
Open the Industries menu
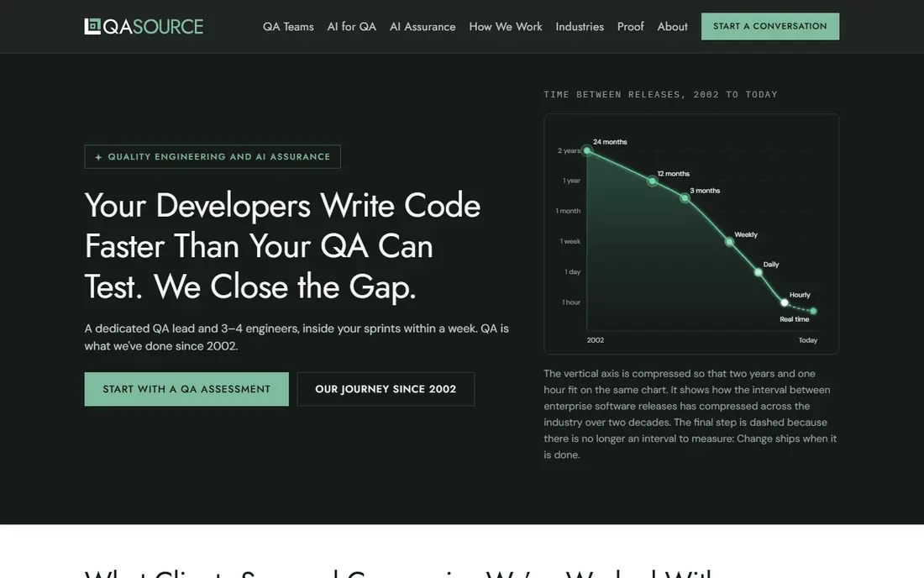pos(580,27)
